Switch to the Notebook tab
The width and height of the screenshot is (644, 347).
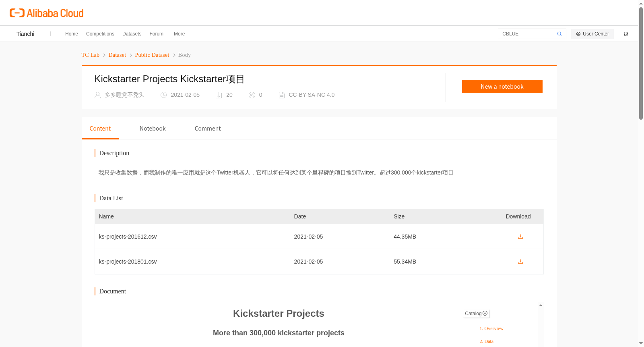coord(153,129)
